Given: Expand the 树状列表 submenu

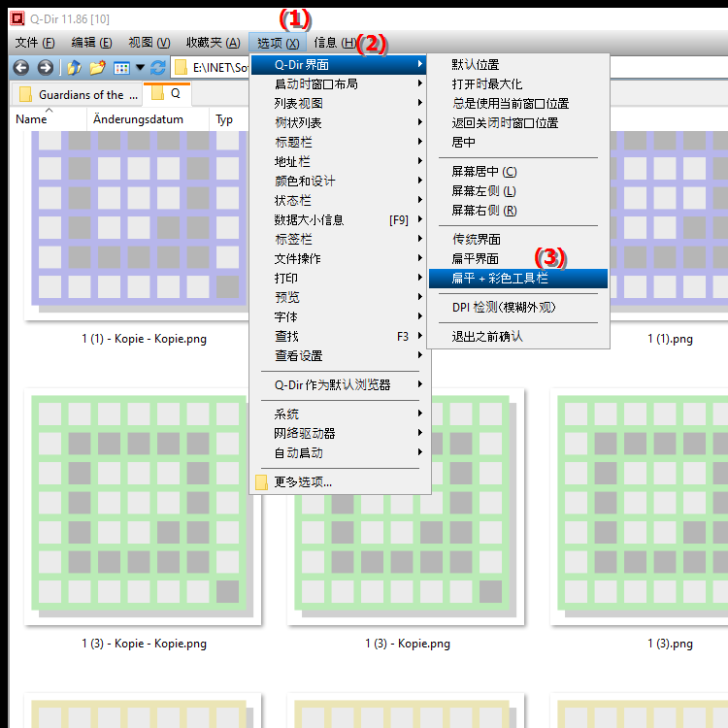Looking at the screenshot, I should [x=339, y=123].
